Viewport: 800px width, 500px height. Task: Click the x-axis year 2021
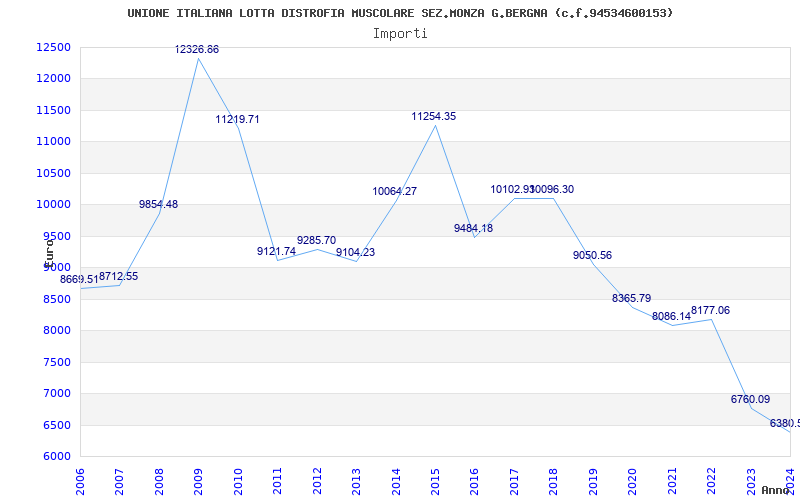672,482
